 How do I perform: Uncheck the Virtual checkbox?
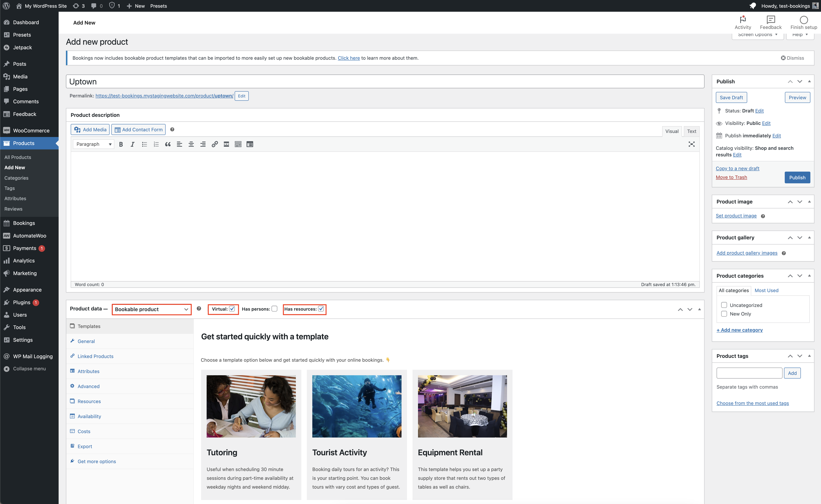(232, 309)
